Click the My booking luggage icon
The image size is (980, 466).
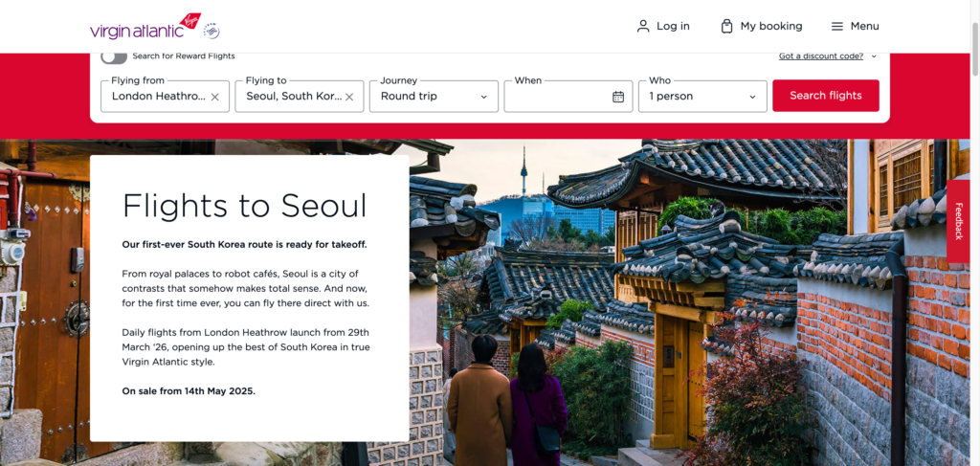pyautogui.click(x=726, y=26)
